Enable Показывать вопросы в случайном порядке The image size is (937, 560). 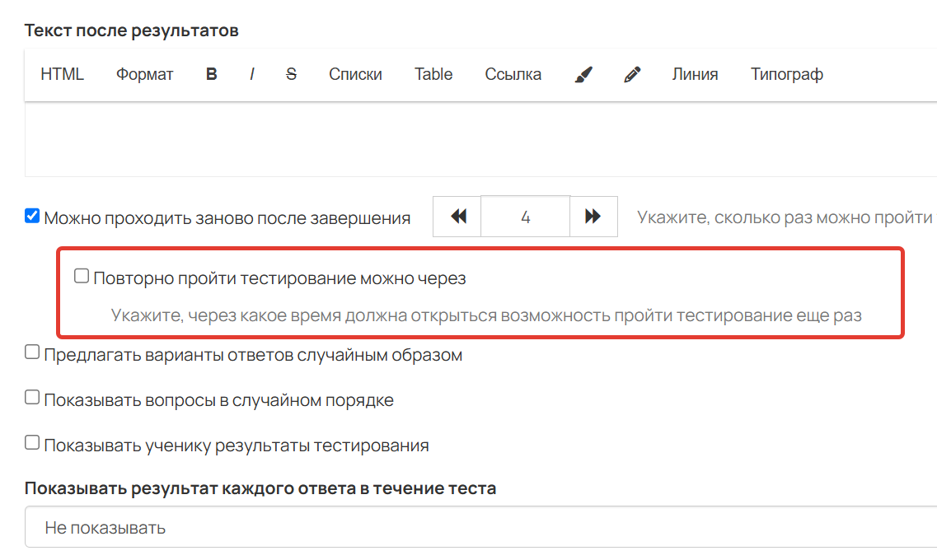(32, 398)
